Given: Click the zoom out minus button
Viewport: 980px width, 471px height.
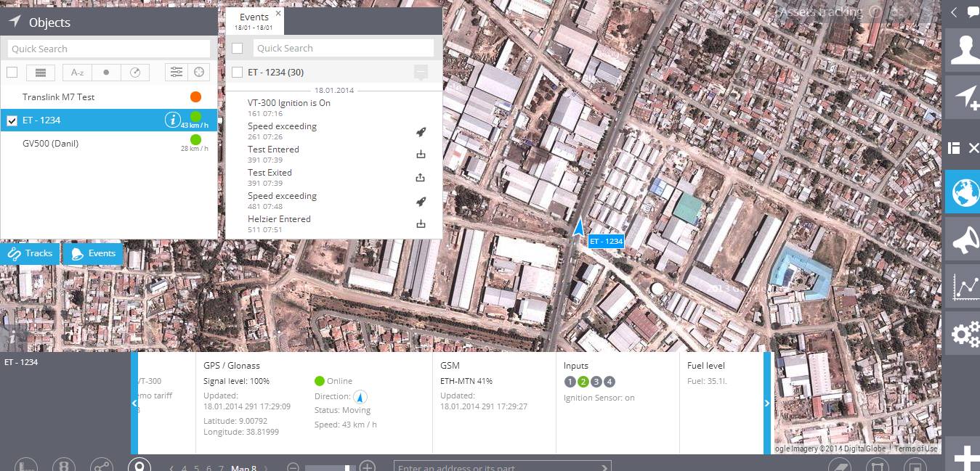Looking at the screenshot, I should pos(293,467).
